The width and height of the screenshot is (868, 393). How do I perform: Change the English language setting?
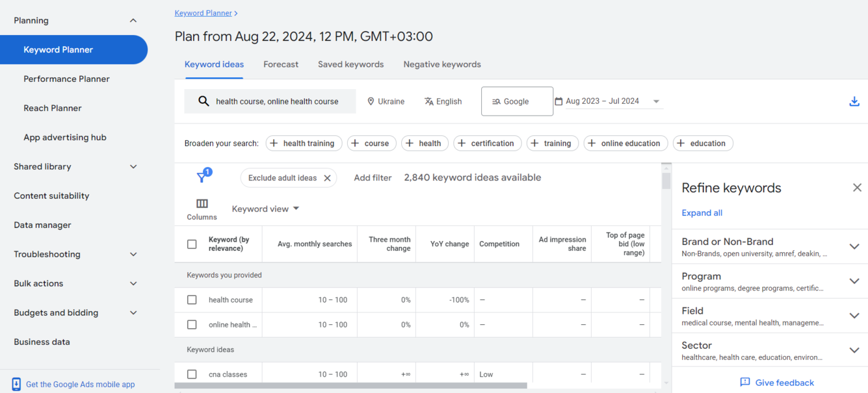coord(443,101)
